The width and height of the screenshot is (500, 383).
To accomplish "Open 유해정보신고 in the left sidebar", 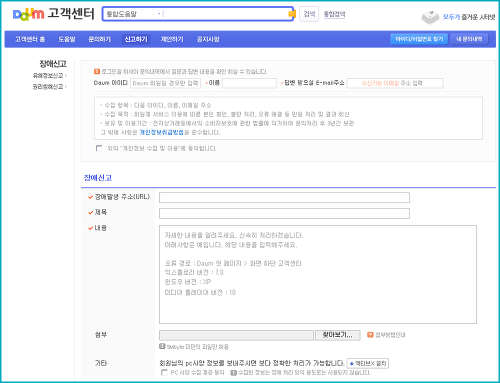I will (49, 76).
